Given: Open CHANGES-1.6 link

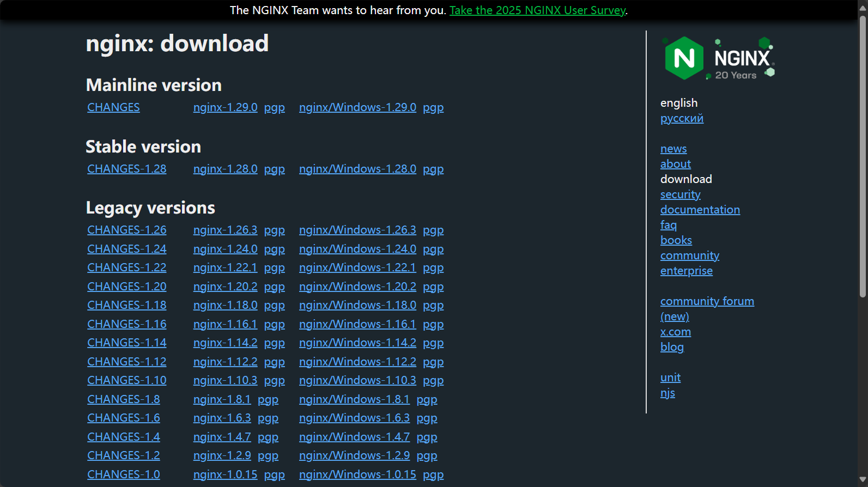Looking at the screenshot, I should point(124,418).
